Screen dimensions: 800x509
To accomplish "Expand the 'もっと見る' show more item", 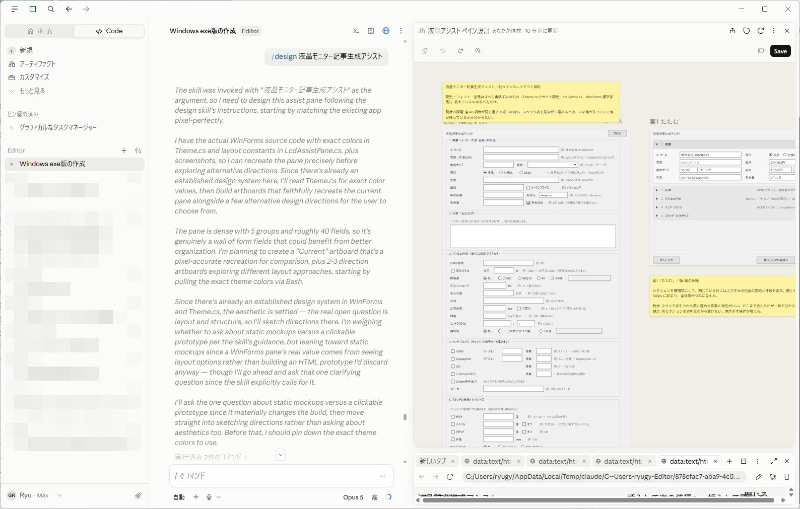I will pyautogui.click(x=27, y=90).
